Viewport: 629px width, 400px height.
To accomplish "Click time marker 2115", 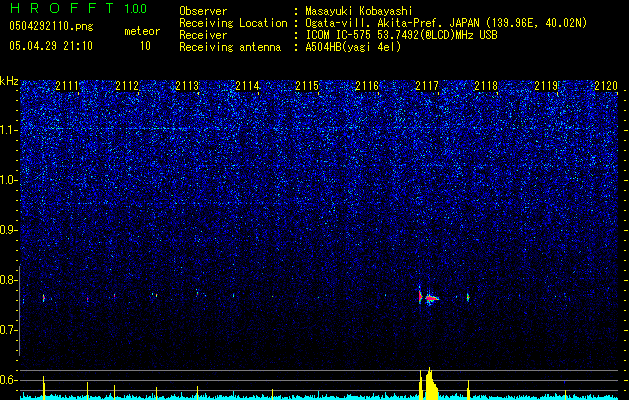I will (x=307, y=86).
